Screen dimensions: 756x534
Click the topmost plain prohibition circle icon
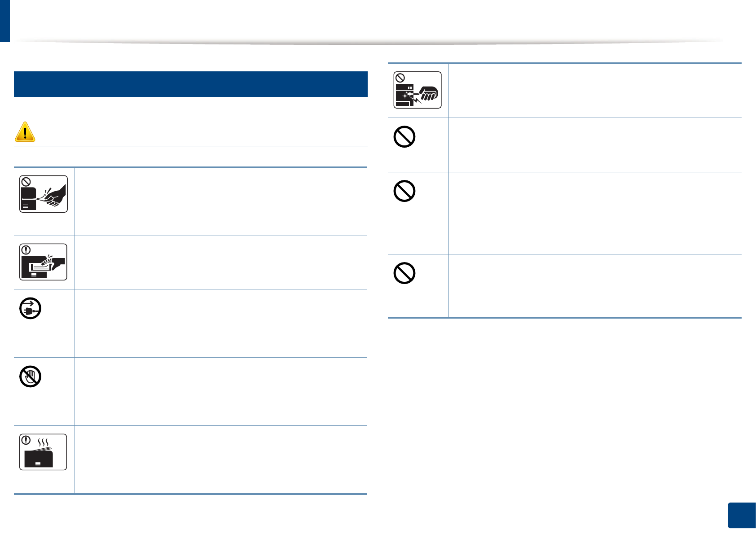[x=404, y=137]
